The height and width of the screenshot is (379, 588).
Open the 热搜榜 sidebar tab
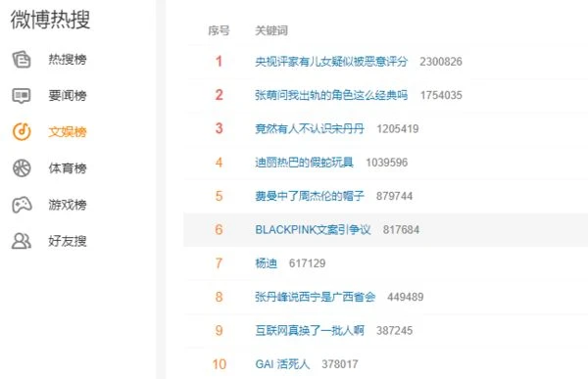click(68, 59)
